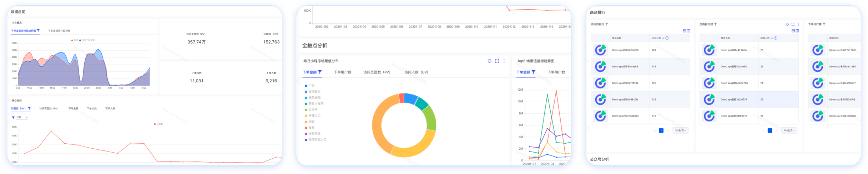868x174 pixels.
Task: Click product image of Demo spu名称52a1220d
Action: point(818,50)
